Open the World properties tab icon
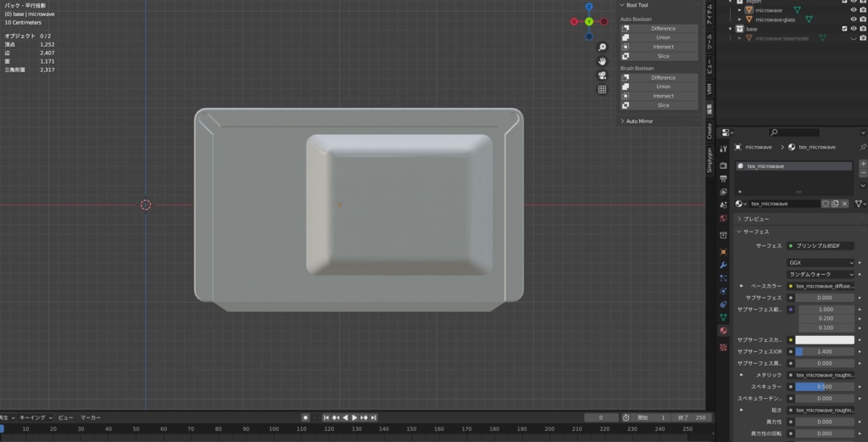 click(723, 219)
